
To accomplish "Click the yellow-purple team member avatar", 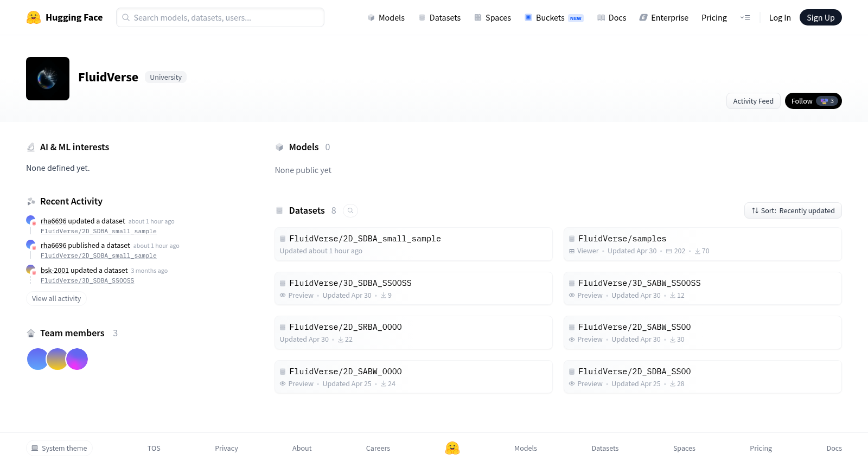I will point(57,359).
